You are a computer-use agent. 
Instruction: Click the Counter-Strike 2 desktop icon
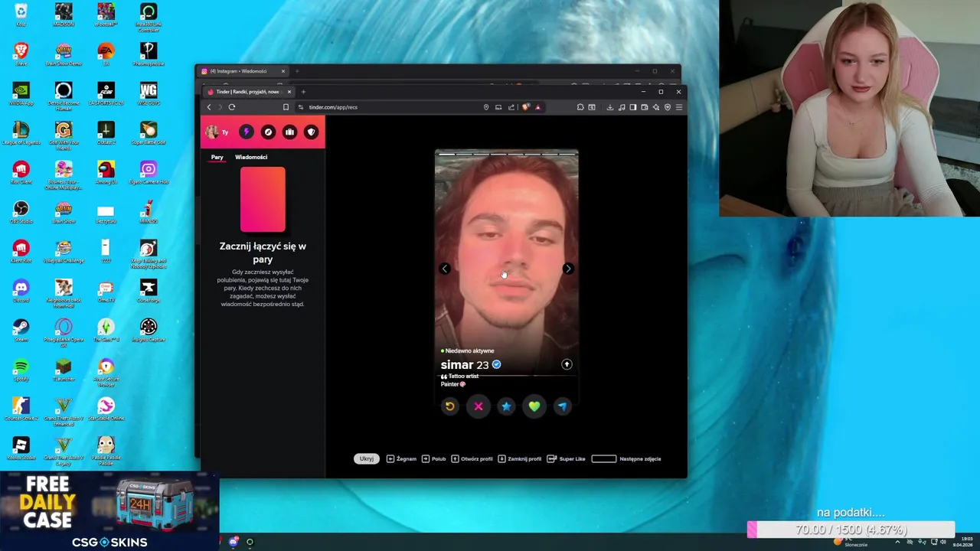pyautogui.click(x=21, y=409)
